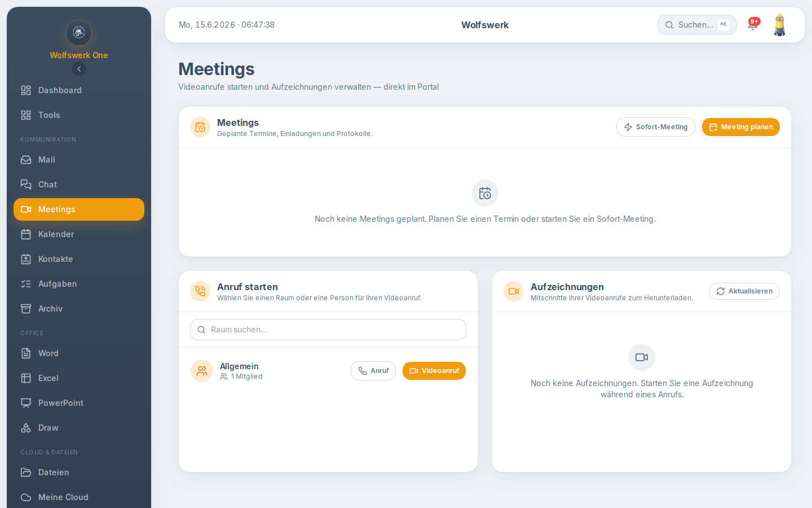This screenshot has height=508, width=812.
Task: Start a Sofort-Meeting
Action: [x=656, y=127]
